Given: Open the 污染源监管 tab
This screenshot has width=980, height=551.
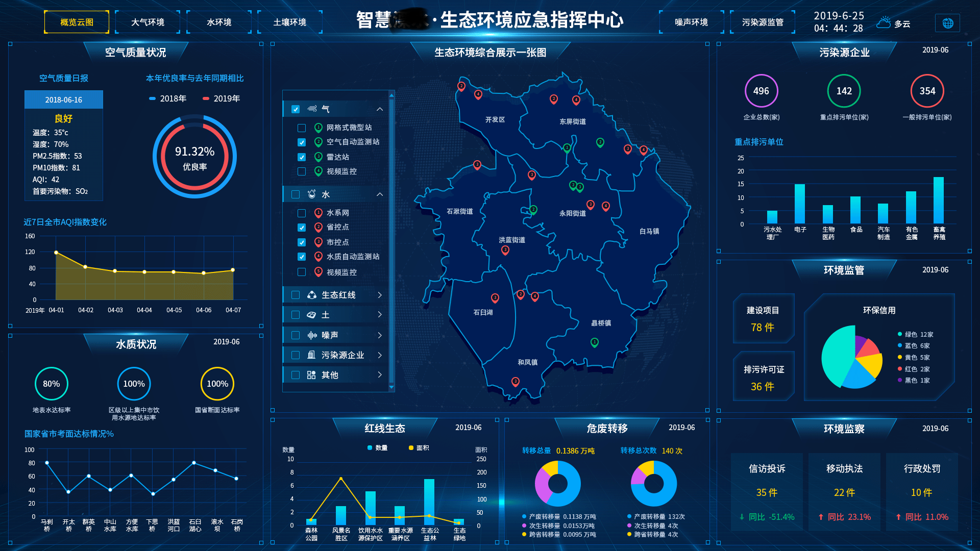Looking at the screenshot, I should (x=763, y=22).
